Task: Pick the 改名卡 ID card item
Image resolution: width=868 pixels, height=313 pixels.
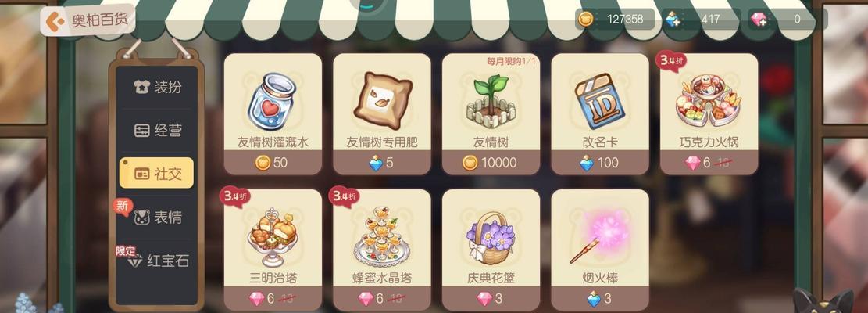Action: coord(599,114)
